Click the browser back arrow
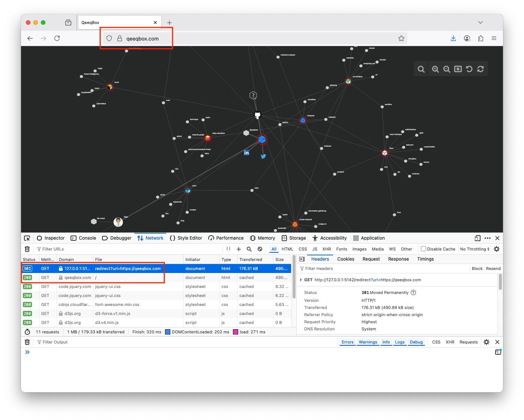The image size is (524, 420). point(30,38)
